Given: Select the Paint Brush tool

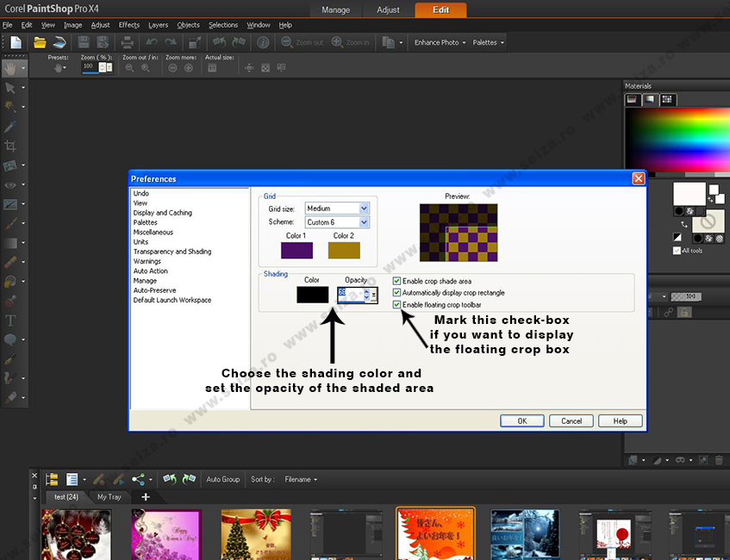Looking at the screenshot, I should (10, 223).
